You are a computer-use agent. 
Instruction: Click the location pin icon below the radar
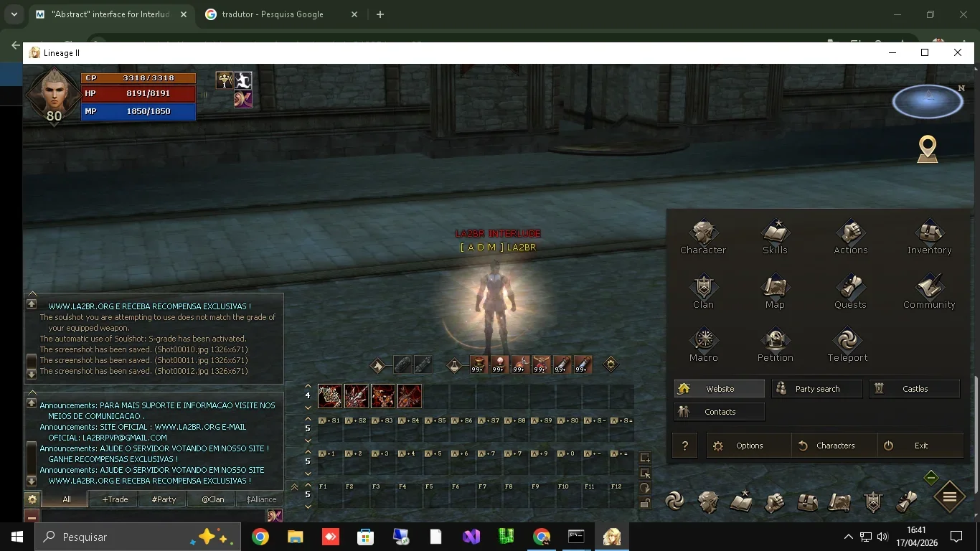928,149
